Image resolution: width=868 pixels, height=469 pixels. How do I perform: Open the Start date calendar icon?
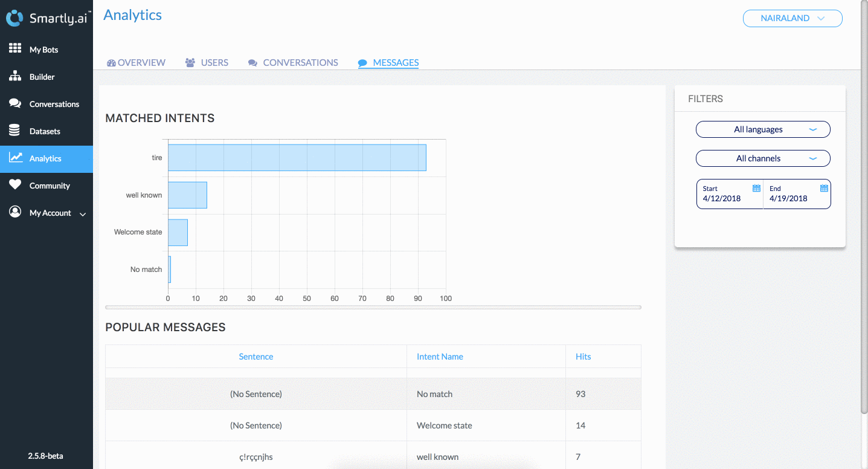coord(756,188)
